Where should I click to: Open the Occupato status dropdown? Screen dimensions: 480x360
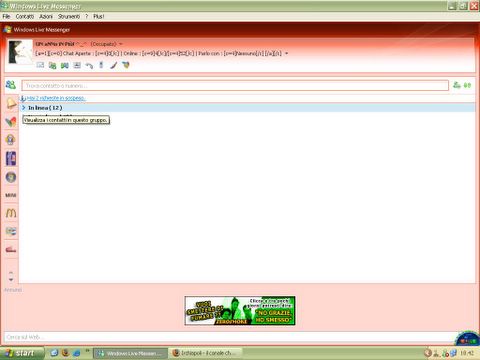click(x=106, y=44)
